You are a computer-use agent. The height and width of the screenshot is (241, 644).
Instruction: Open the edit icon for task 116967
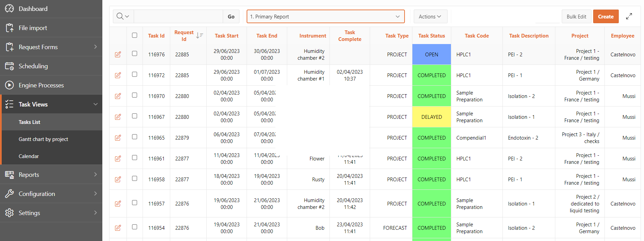(x=118, y=117)
